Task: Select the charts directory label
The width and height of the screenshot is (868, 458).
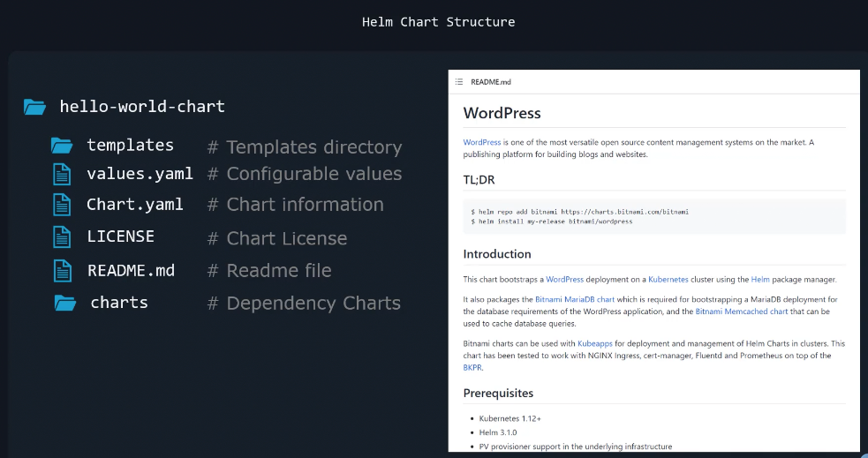Action: [x=119, y=303]
